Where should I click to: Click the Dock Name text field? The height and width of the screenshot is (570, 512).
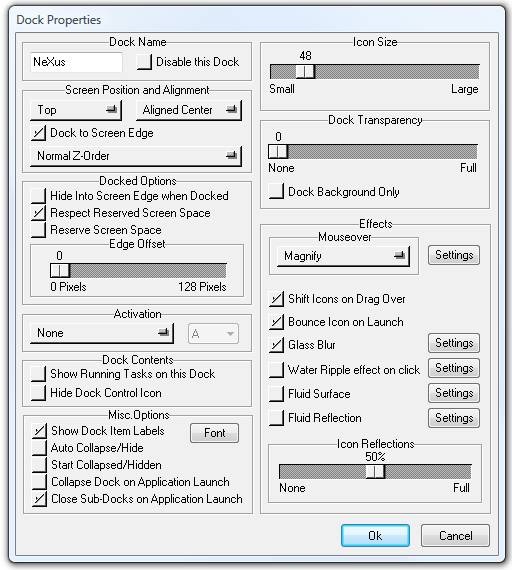(76, 62)
